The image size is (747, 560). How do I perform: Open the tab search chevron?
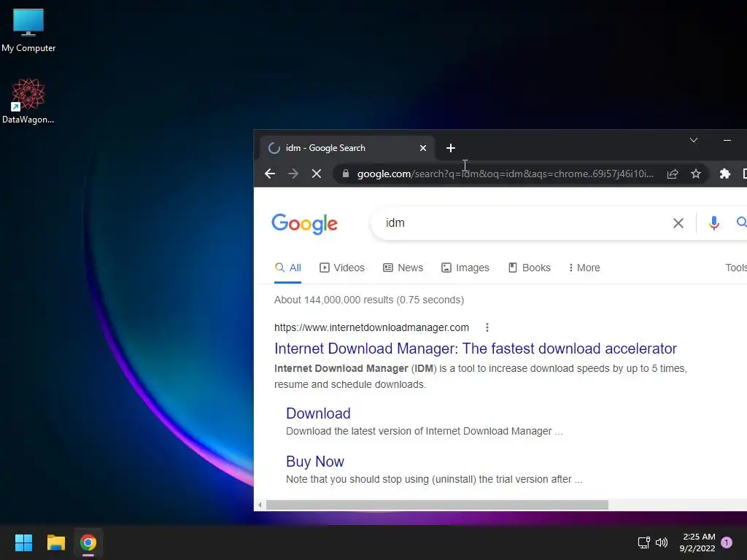coord(694,140)
